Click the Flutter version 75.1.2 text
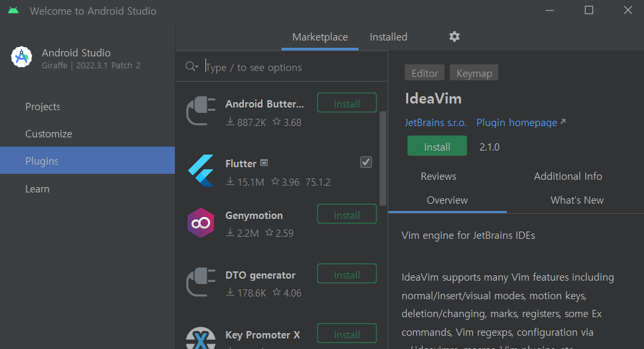The height and width of the screenshot is (349, 644). pos(318,182)
